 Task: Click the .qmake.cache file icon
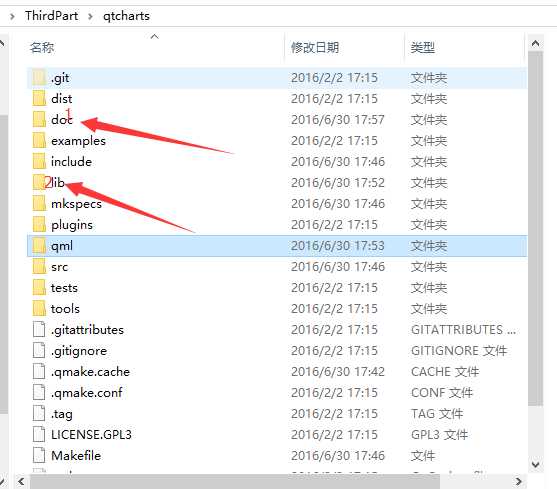(39, 371)
